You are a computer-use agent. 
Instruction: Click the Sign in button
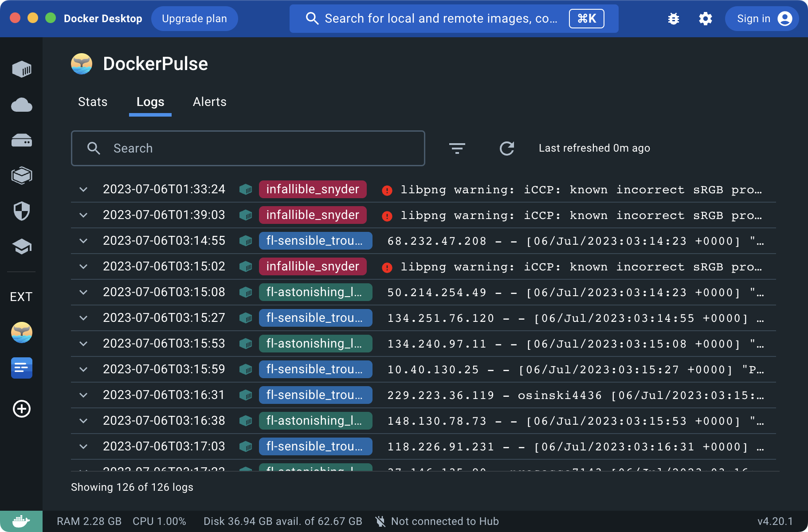point(762,19)
